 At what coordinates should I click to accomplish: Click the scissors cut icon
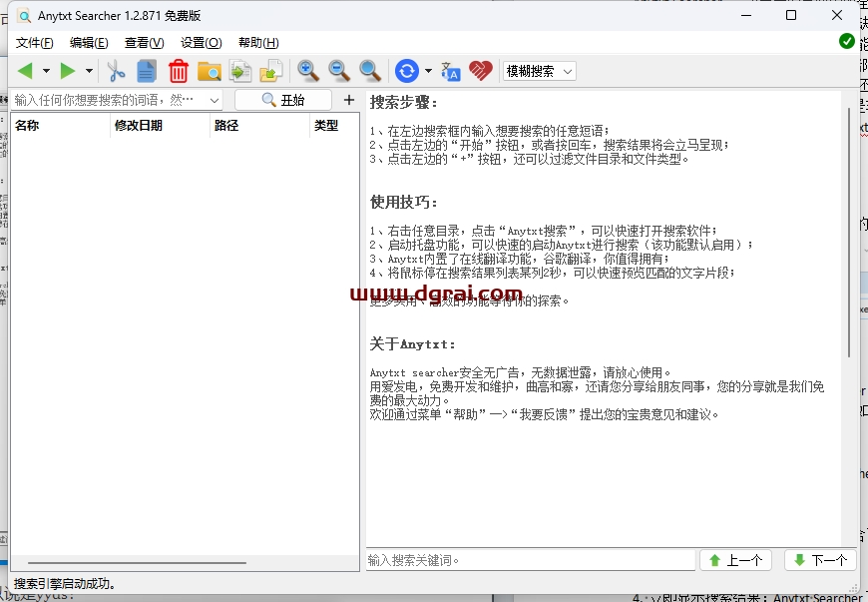click(x=116, y=71)
